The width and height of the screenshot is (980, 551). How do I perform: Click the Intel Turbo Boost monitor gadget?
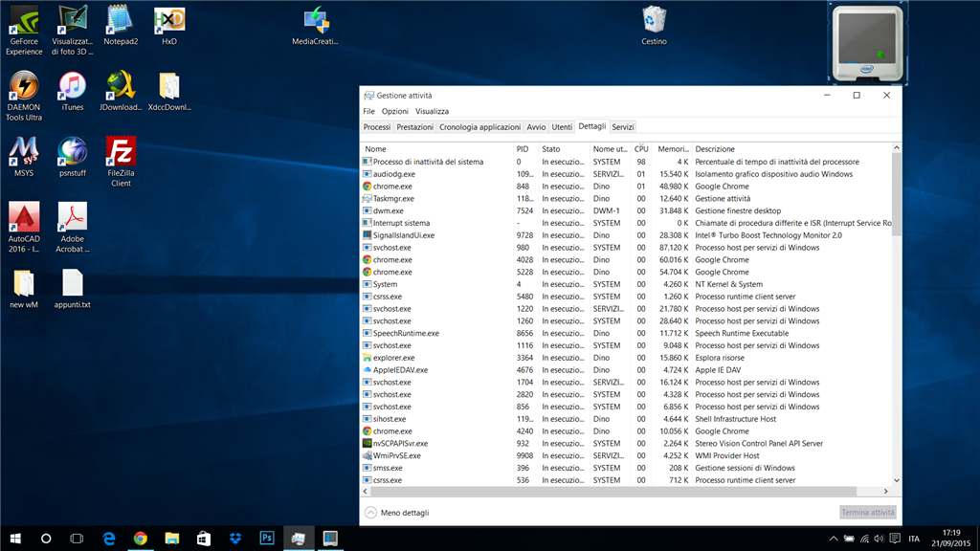(x=867, y=43)
